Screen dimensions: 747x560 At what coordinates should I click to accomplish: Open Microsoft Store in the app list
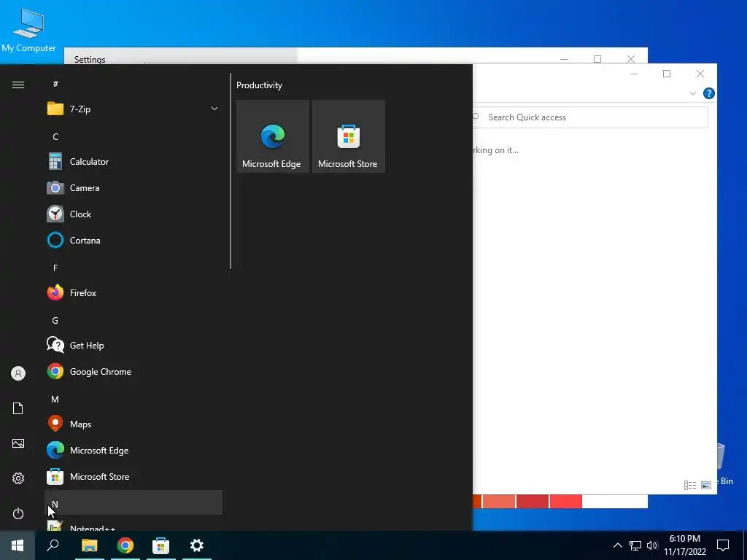(x=133, y=476)
